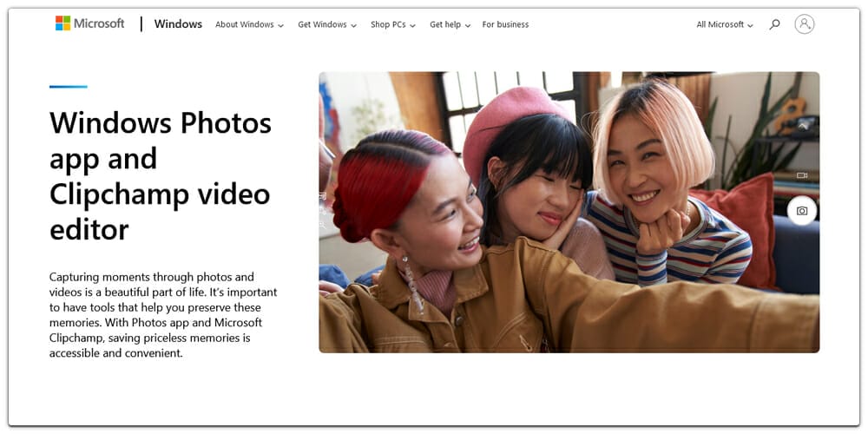This screenshot has width=868, height=434.
Task: Open the search magnifier icon
Action: click(x=774, y=24)
